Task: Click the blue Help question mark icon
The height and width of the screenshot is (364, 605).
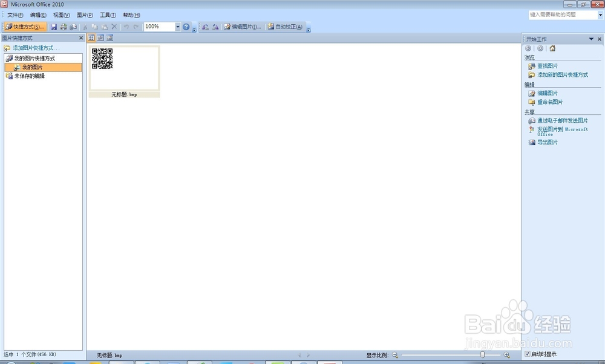Action: tap(186, 27)
